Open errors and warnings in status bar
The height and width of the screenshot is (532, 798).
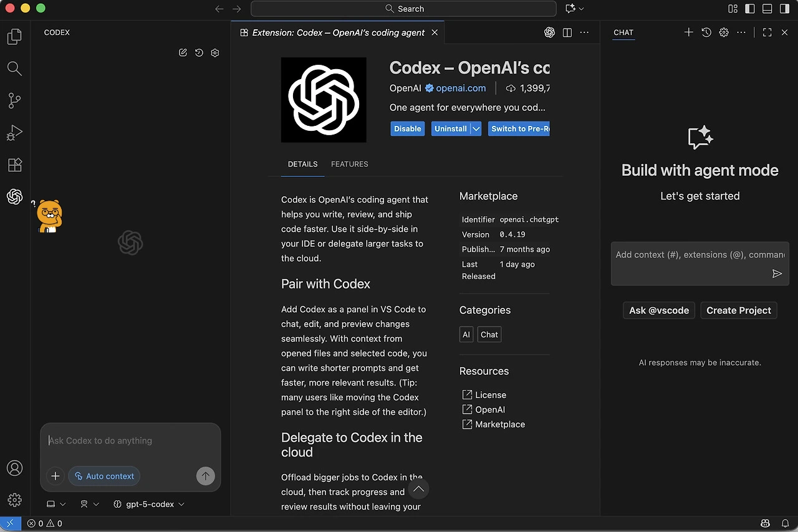45,523
